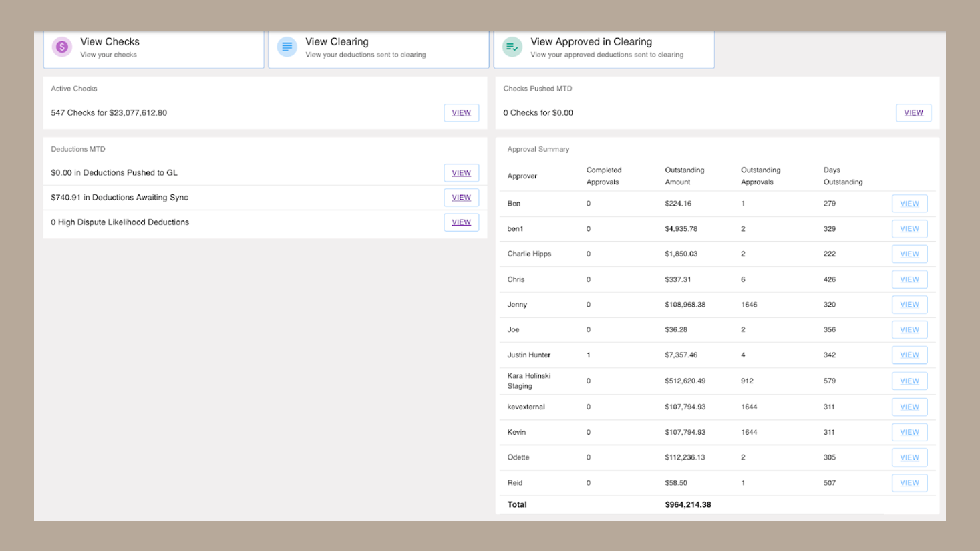View Deductions Pushed to GL
The height and width of the screenshot is (551, 980).
click(462, 173)
